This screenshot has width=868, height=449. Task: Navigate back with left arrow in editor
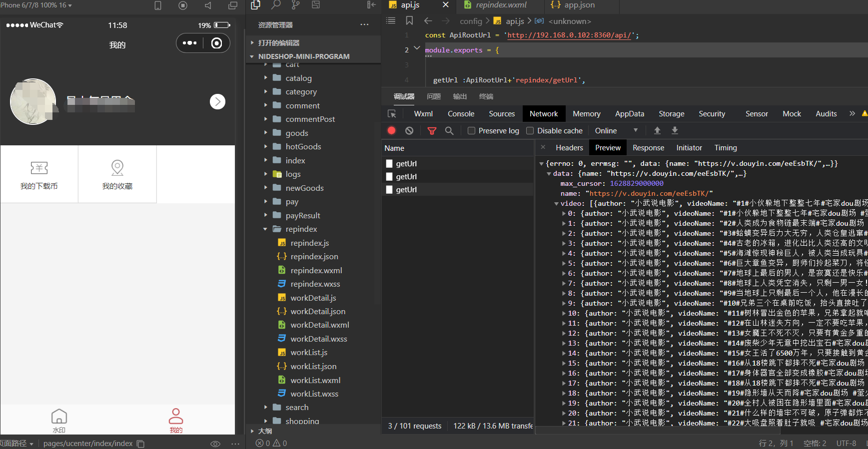pos(428,20)
